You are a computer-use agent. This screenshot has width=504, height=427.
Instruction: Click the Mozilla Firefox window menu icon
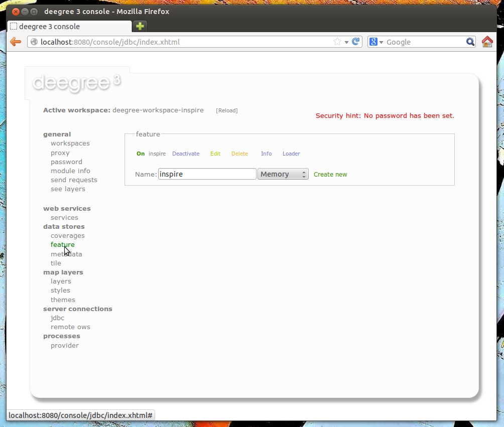[34, 11]
